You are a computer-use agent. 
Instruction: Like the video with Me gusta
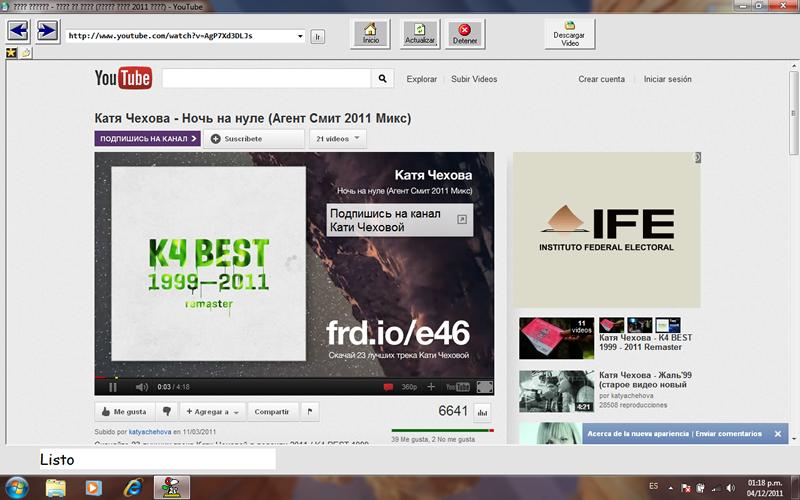pos(124,412)
